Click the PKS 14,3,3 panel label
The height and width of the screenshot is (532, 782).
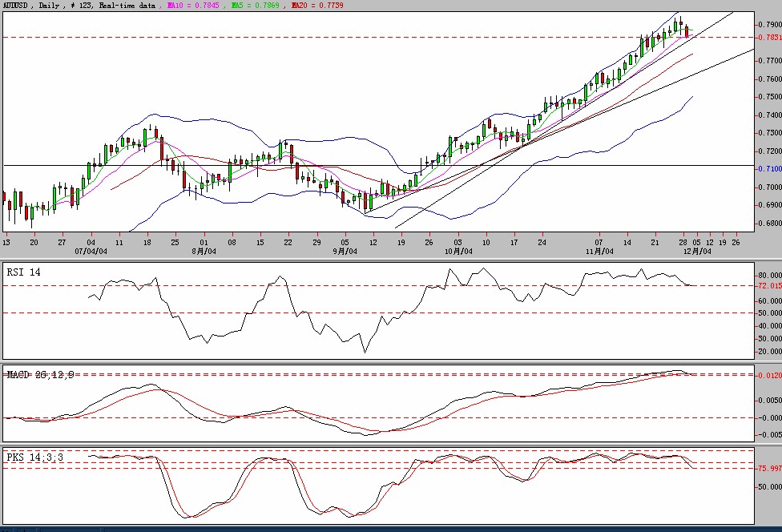pyautogui.click(x=34, y=457)
